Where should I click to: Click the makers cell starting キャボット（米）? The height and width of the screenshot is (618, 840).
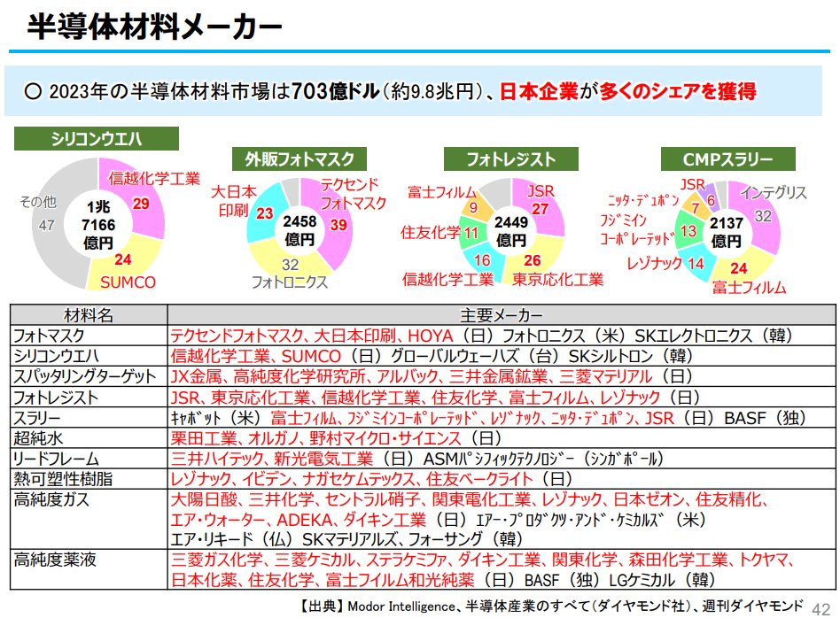pyautogui.click(x=502, y=418)
